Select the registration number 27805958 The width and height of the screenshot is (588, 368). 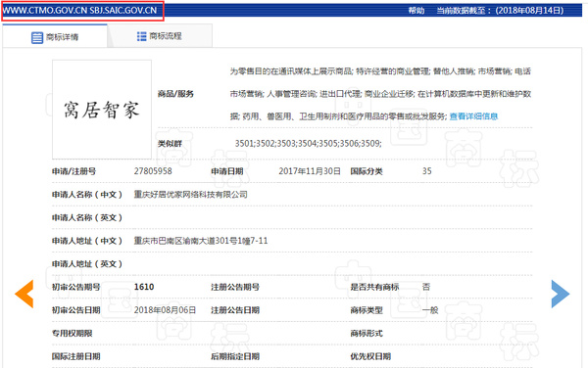click(153, 171)
